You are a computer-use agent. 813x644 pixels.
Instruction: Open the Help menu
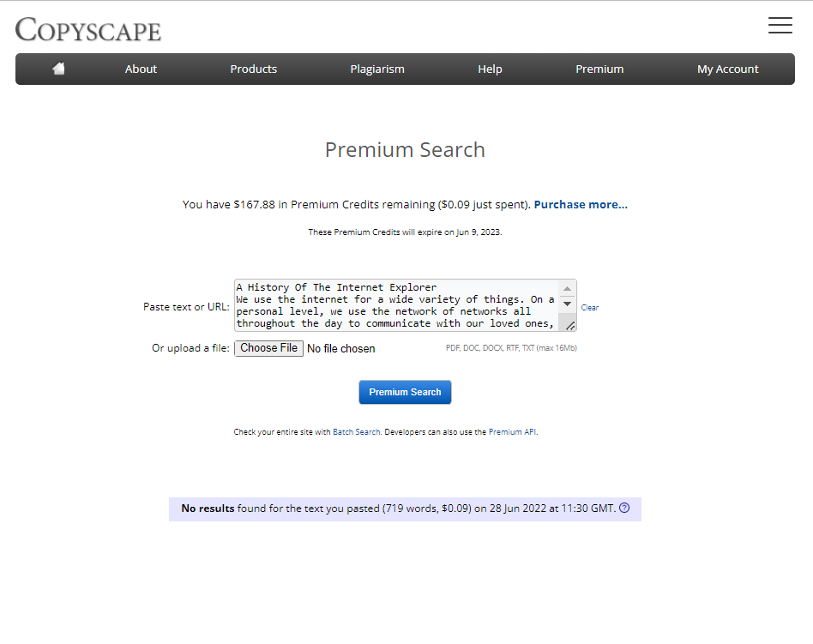(x=490, y=69)
